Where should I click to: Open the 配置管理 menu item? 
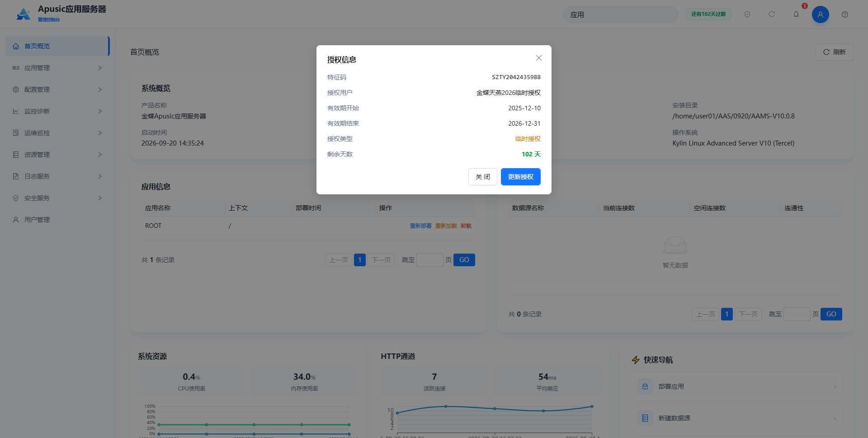click(x=57, y=89)
